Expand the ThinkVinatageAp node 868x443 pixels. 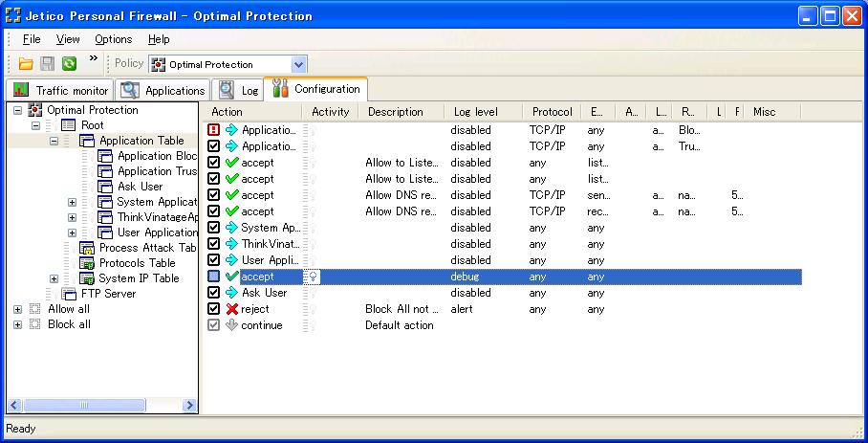72,217
